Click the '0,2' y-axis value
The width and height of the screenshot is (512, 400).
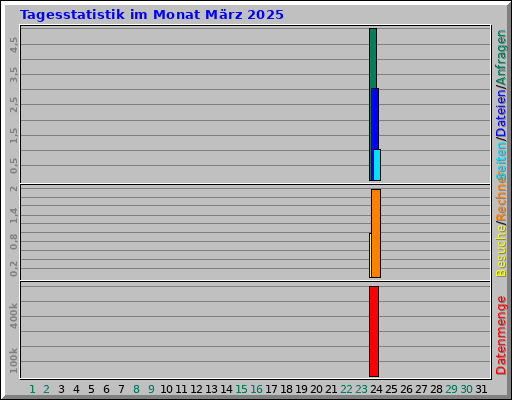tap(14, 269)
